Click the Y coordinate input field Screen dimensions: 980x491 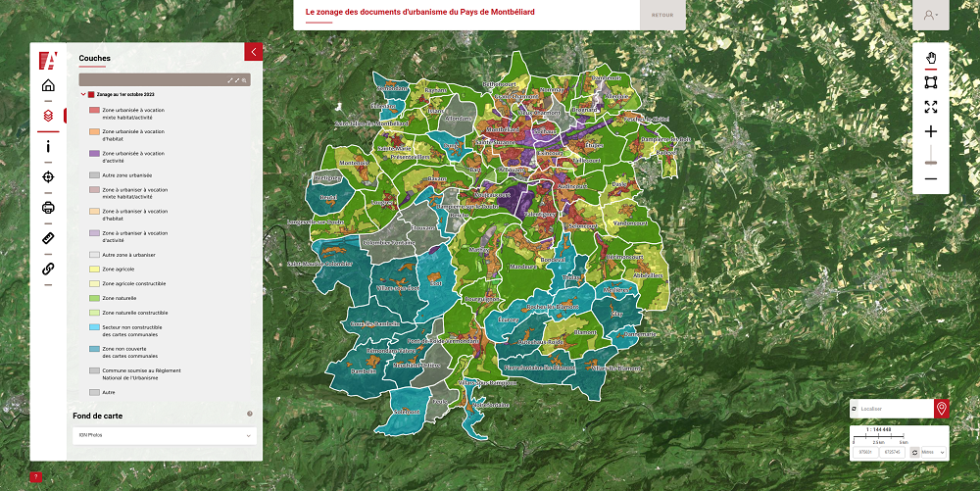tap(892, 452)
